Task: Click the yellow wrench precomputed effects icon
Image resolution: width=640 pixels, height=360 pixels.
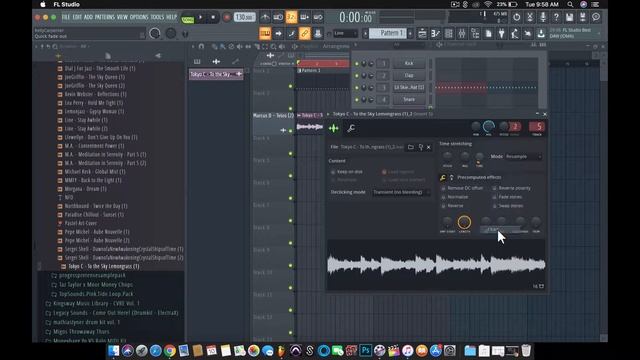Action: (x=442, y=178)
